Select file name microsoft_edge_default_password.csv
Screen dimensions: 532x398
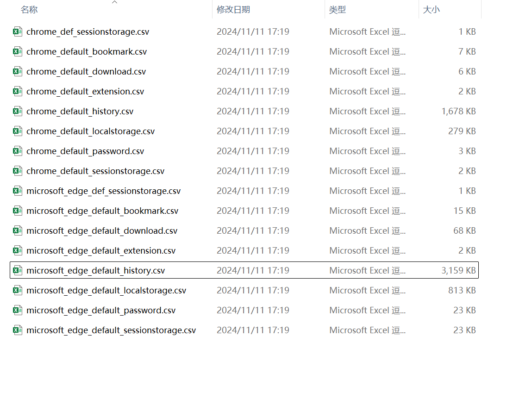click(x=101, y=311)
